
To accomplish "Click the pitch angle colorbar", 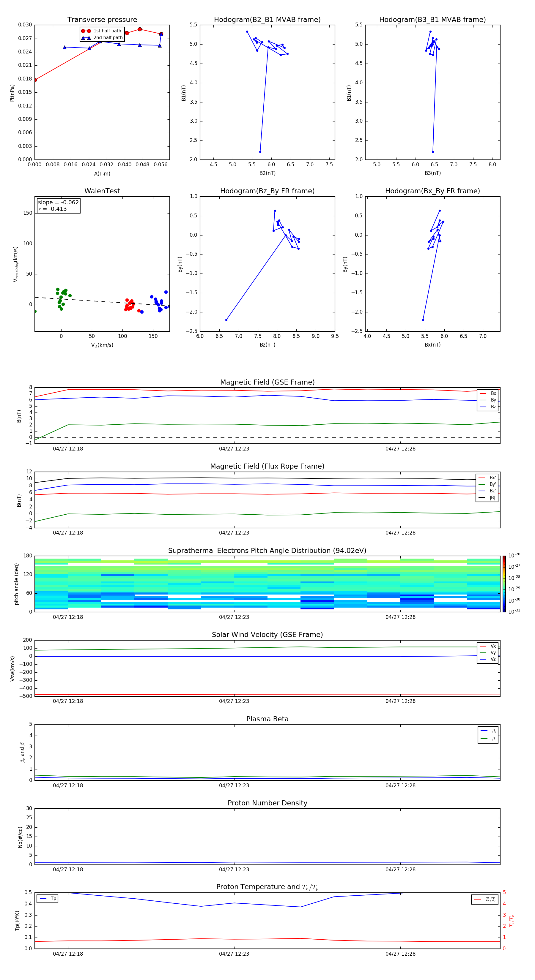I will tap(504, 584).
